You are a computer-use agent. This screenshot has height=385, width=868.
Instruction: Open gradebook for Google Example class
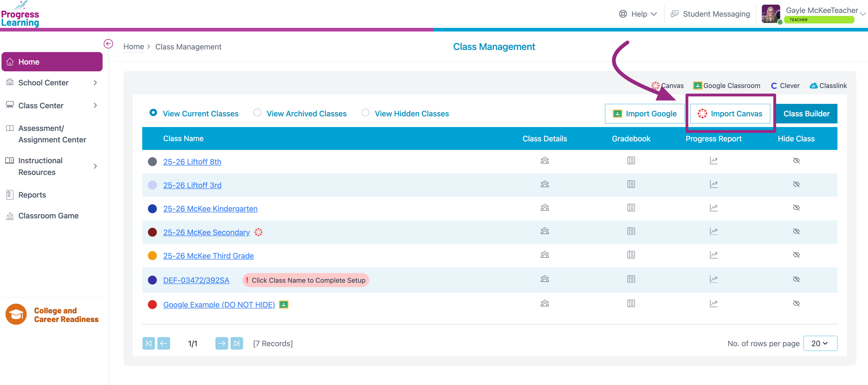coord(631,304)
